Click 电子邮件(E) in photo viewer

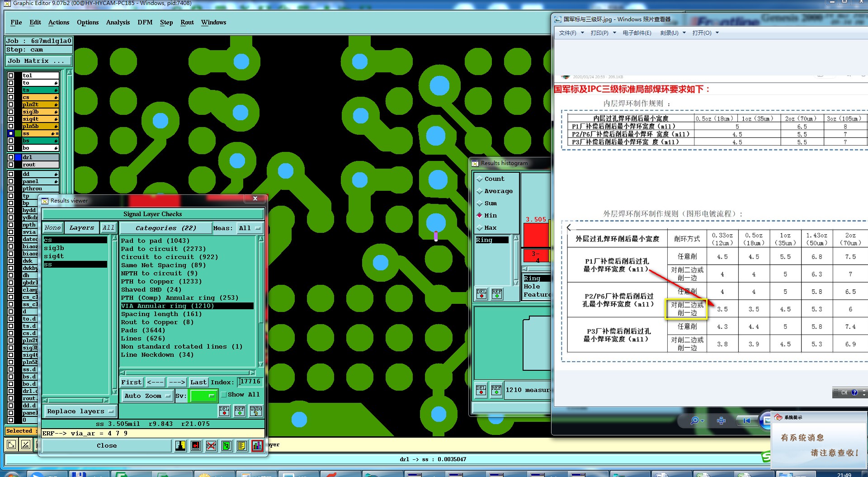pos(637,33)
